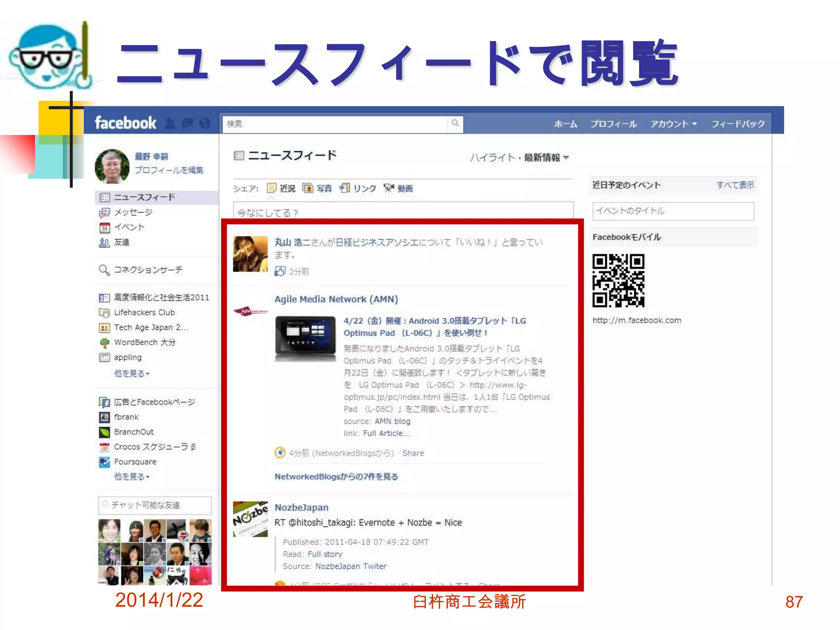840x630 pixels.
Task: Click the 今なにしてる？ status box
Action: tap(403, 211)
